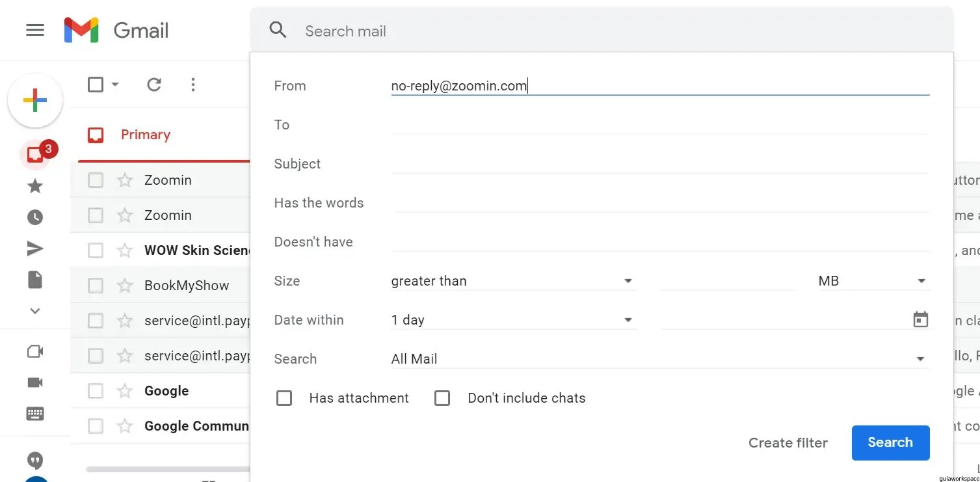Open the select-all dropdown arrow

click(115, 85)
